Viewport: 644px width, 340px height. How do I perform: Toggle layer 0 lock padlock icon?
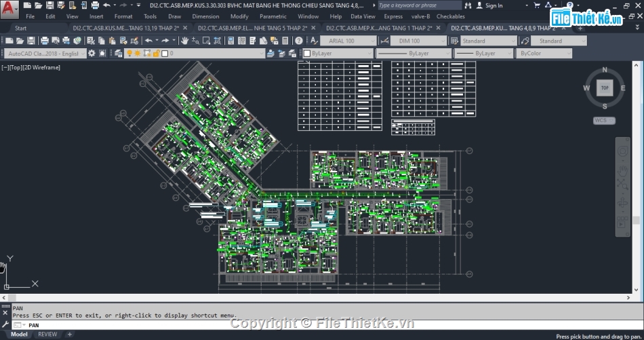point(156,53)
